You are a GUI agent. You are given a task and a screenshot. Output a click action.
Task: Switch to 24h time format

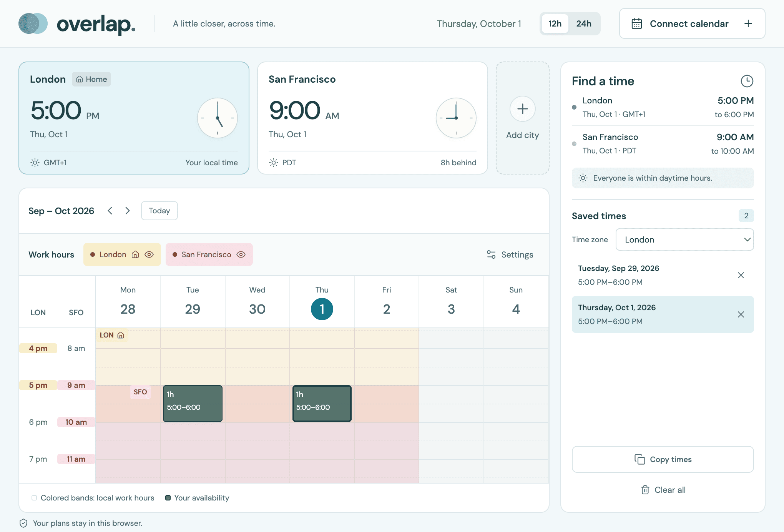[x=584, y=23]
